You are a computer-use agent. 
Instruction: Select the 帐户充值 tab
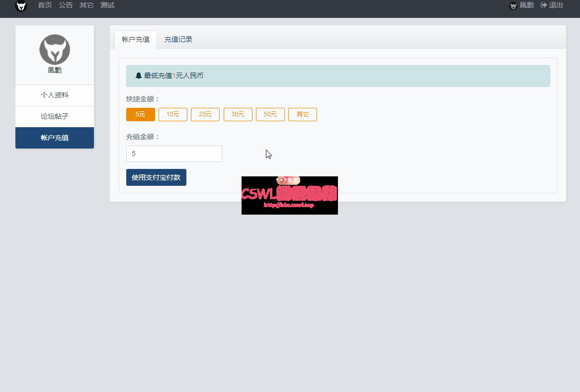coord(136,40)
